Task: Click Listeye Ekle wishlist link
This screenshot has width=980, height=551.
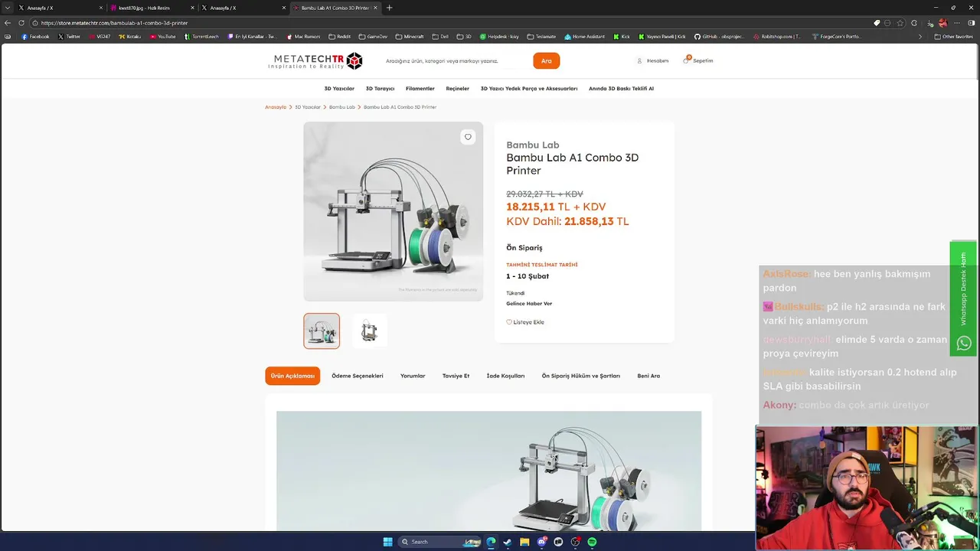Action: [525, 322]
